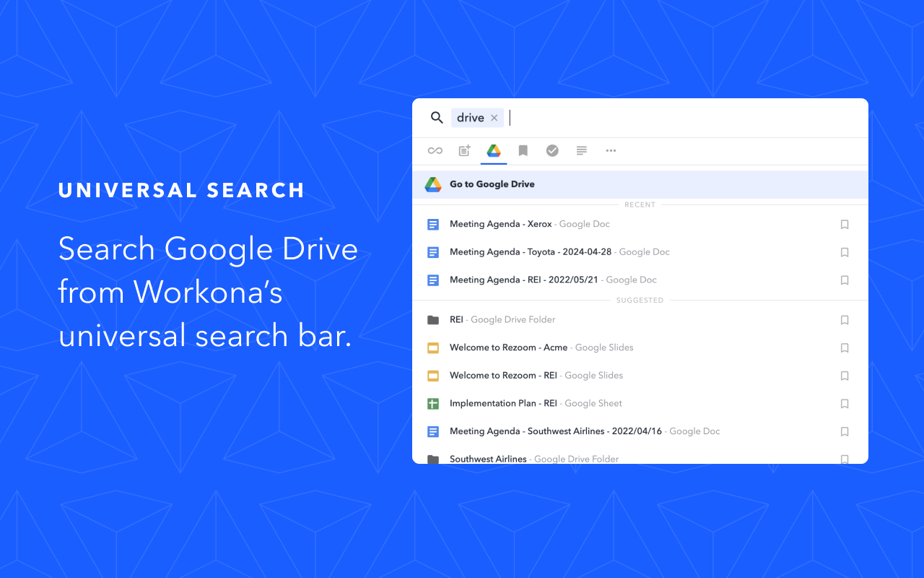This screenshot has width=924, height=578.
Task: Select the tasks checkmark filter tab
Action: (552, 150)
